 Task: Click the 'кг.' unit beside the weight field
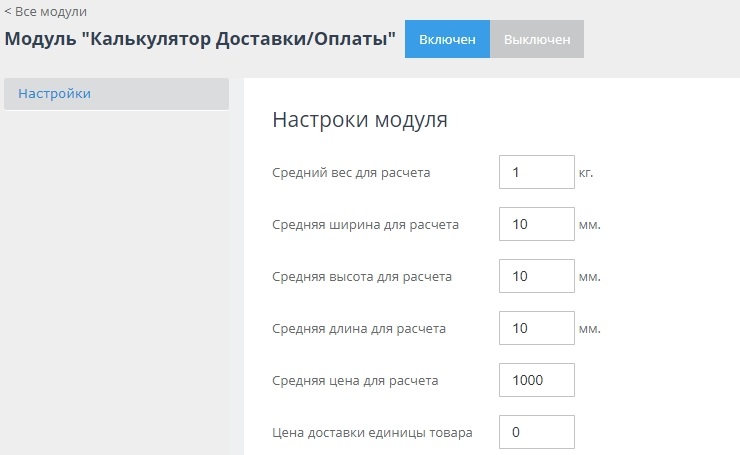click(586, 173)
